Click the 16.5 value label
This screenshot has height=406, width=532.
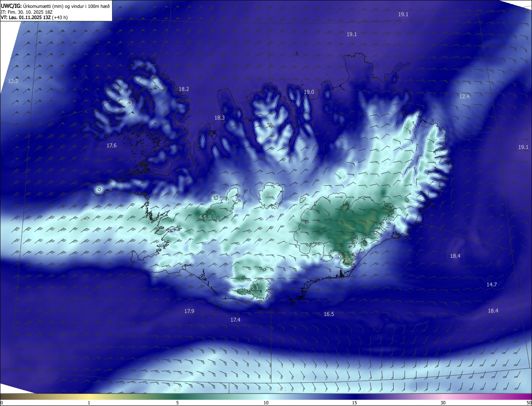click(x=329, y=315)
